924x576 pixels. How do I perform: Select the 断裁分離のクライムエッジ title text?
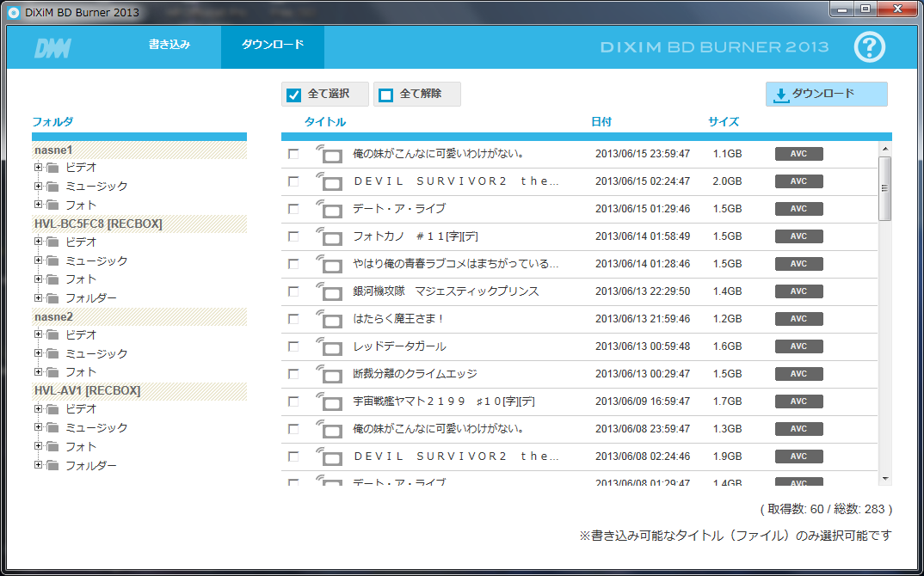(415, 374)
